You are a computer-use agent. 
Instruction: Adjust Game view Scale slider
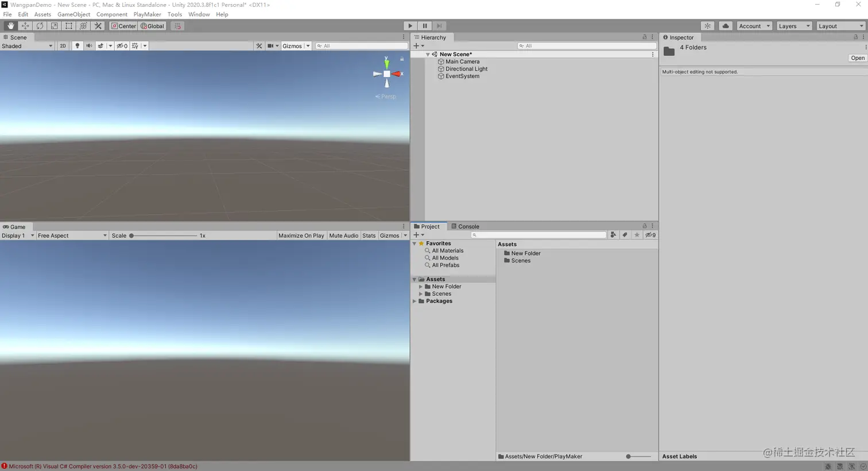point(164,235)
